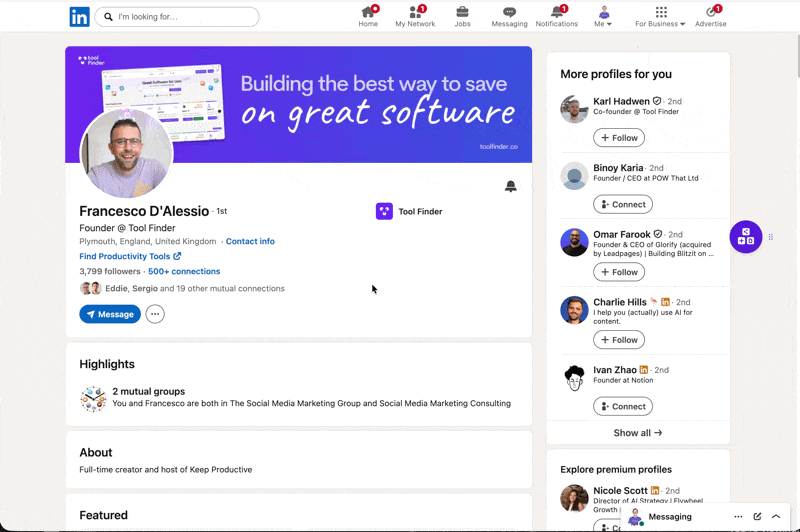Click the drag handle beside purple extension button

click(770, 237)
